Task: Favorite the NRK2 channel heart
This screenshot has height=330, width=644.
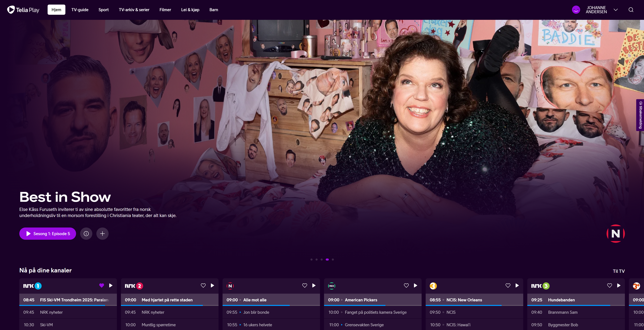Action: point(203,285)
